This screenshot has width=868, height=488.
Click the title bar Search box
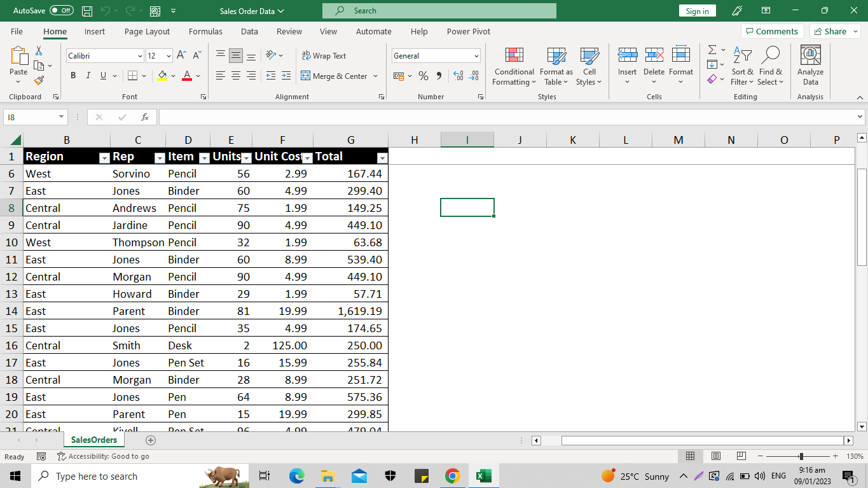(x=439, y=11)
